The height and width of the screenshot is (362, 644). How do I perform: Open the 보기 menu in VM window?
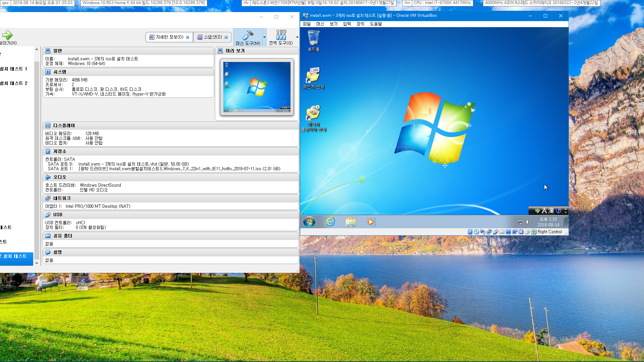pyautogui.click(x=333, y=24)
